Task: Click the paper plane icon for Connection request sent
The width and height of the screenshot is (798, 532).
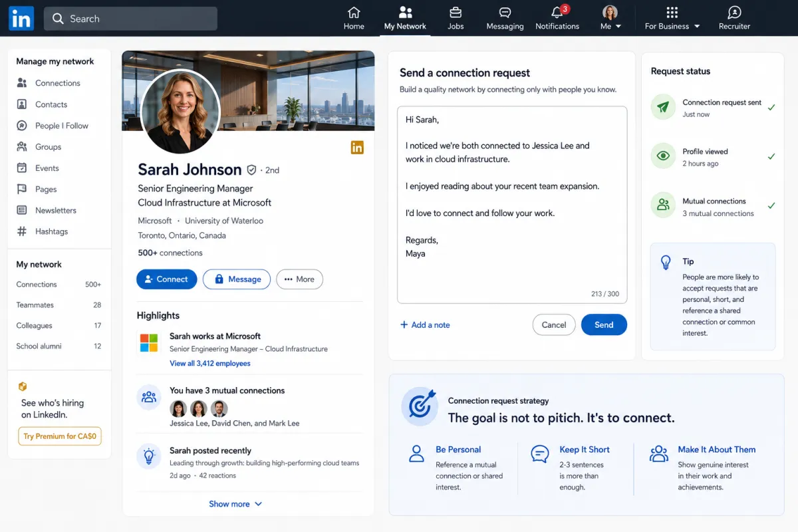Action: [x=663, y=107]
